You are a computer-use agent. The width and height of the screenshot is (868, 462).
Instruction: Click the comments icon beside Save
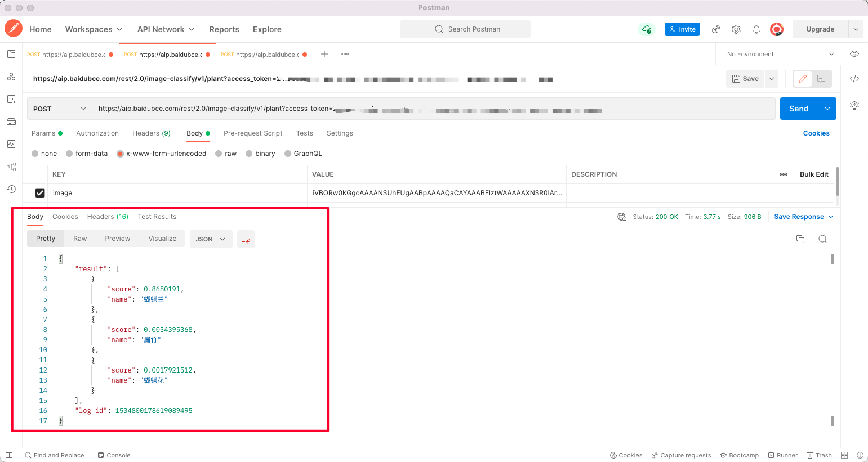(x=821, y=79)
